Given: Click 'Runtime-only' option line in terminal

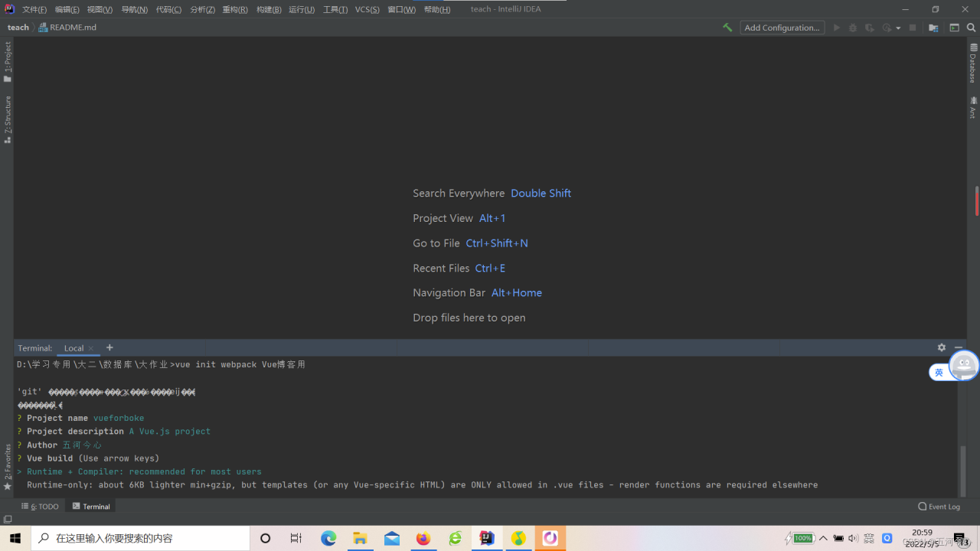Looking at the screenshot, I should click(422, 485).
